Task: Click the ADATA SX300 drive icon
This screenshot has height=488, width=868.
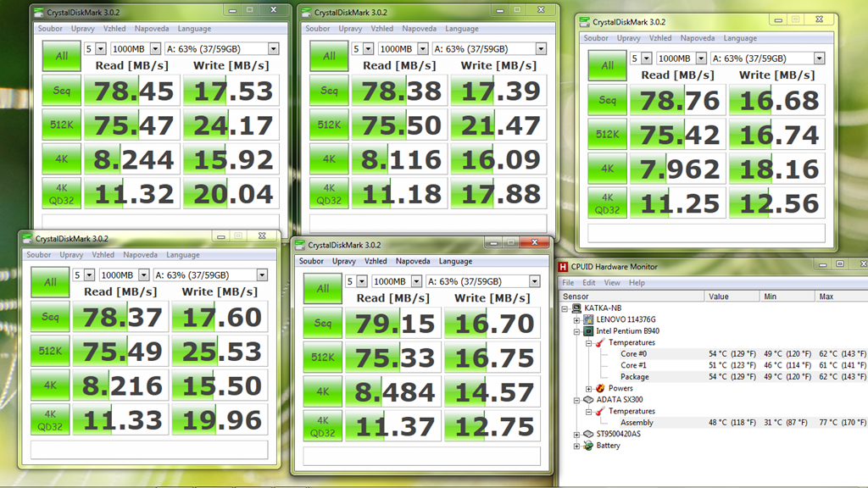Action: pyautogui.click(x=588, y=400)
